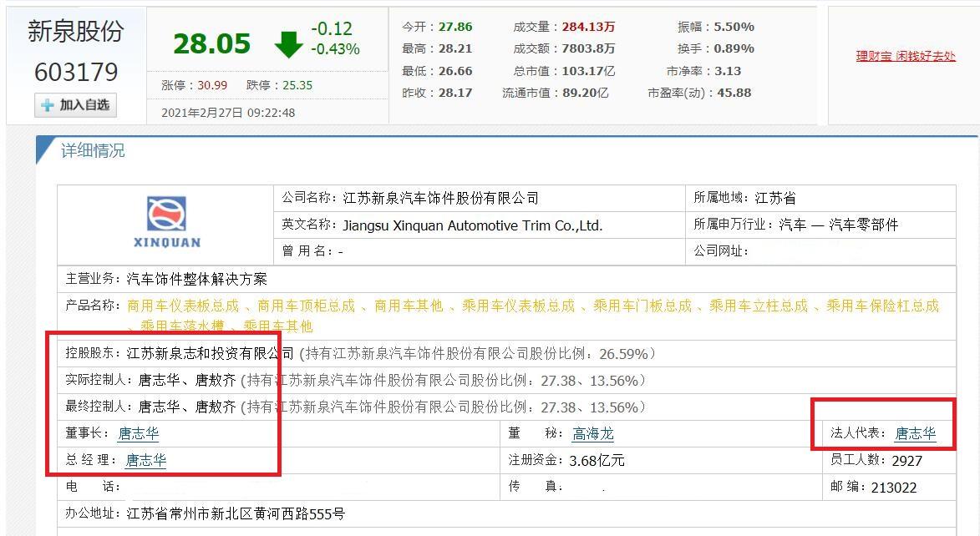Click the 实际控制人 row text
The image size is (980, 536).
[355, 381]
